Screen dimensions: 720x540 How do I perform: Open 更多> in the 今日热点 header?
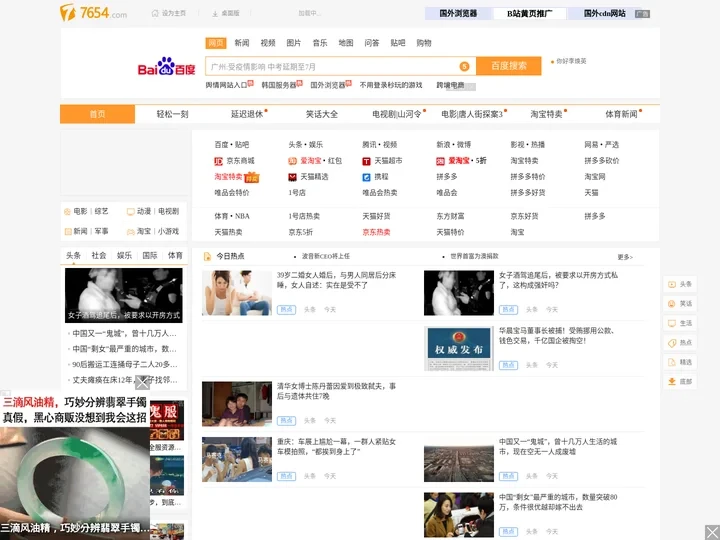(x=625, y=257)
